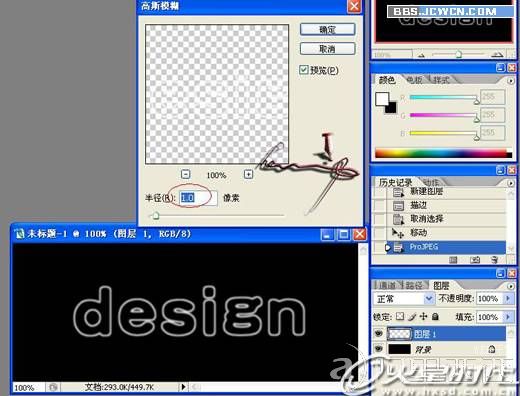Toggle lock all padlock icon
The image size is (520, 396).
pyautogui.click(x=435, y=316)
